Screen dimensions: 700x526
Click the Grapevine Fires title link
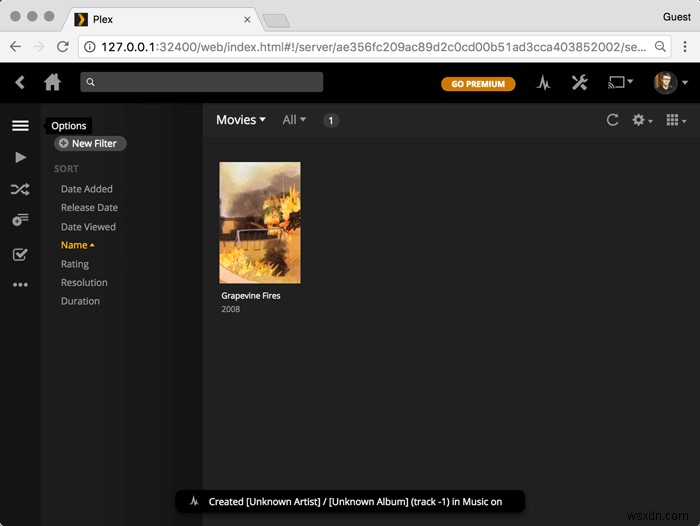[250, 296]
